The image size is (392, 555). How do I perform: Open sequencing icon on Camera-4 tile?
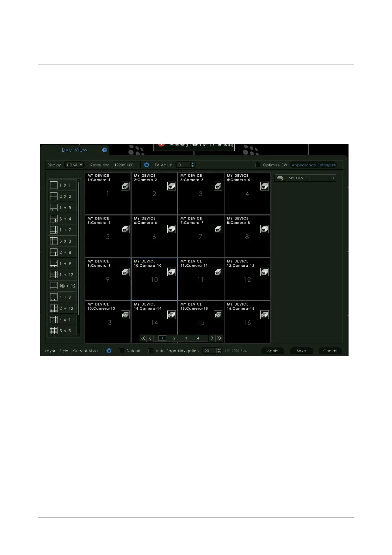pyautogui.click(x=265, y=186)
